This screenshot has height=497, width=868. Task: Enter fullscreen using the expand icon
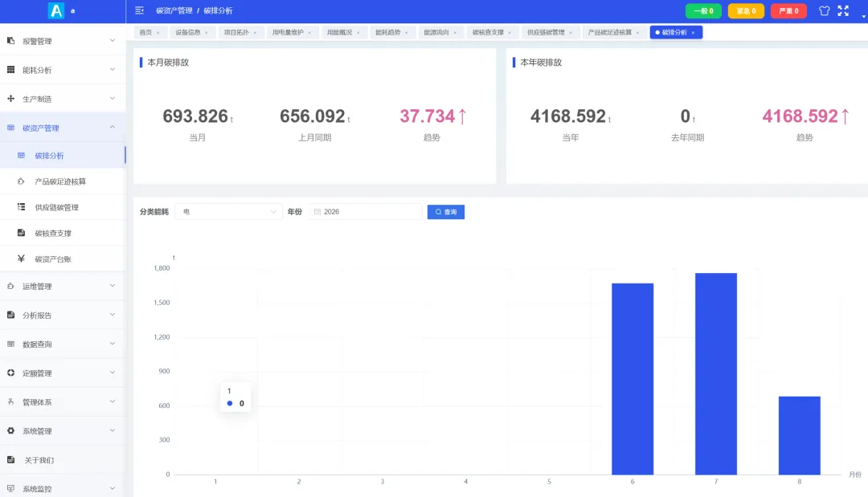point(843,10)
